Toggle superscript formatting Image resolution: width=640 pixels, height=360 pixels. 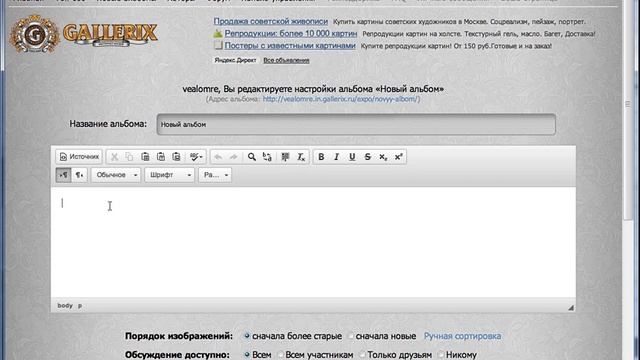pos(399,157)
